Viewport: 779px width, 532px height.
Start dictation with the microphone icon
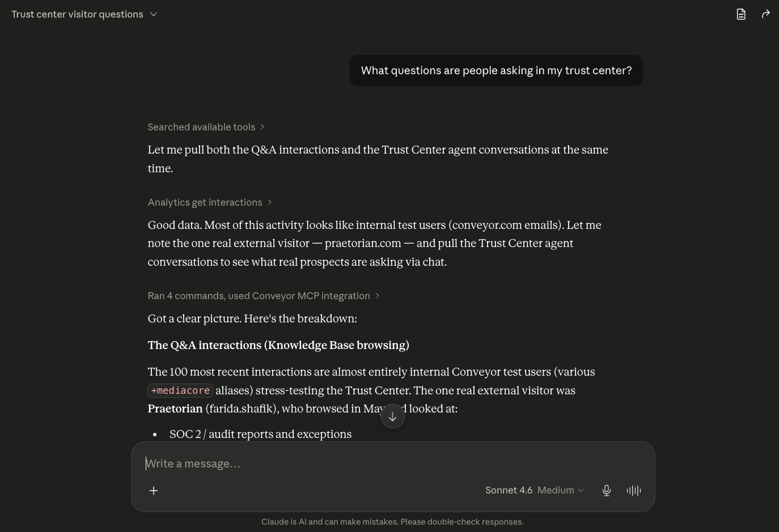click(607, 491)
